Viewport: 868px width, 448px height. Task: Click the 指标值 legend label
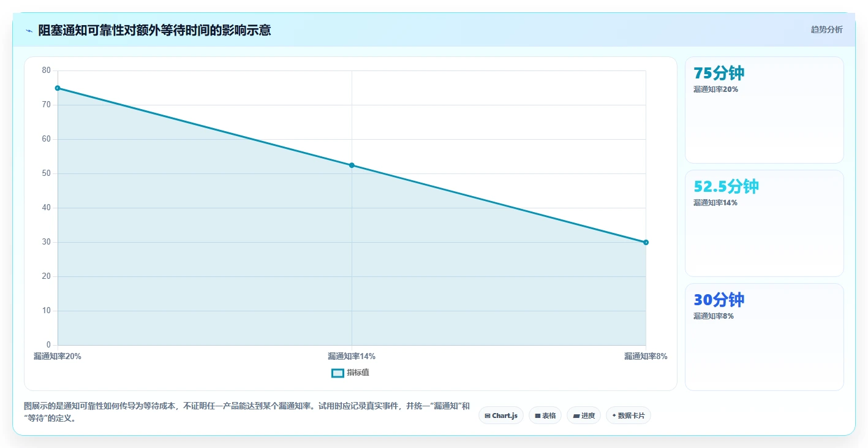[358, 373]
